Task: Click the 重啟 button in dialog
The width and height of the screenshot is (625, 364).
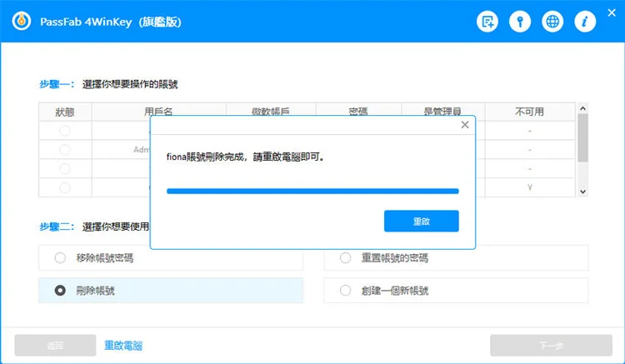Action: [x=422, y=221]
